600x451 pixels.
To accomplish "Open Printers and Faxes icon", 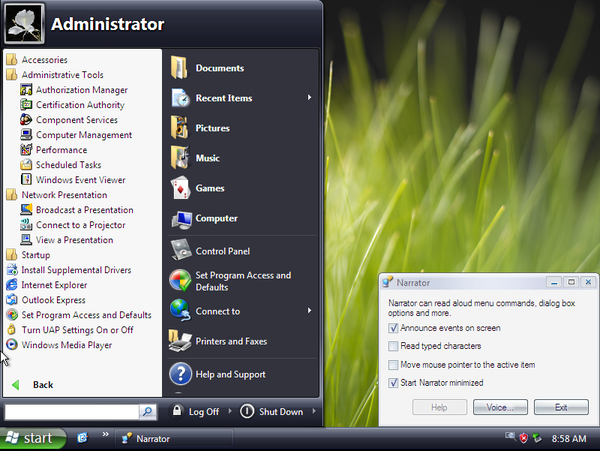I will pos(180,341).
